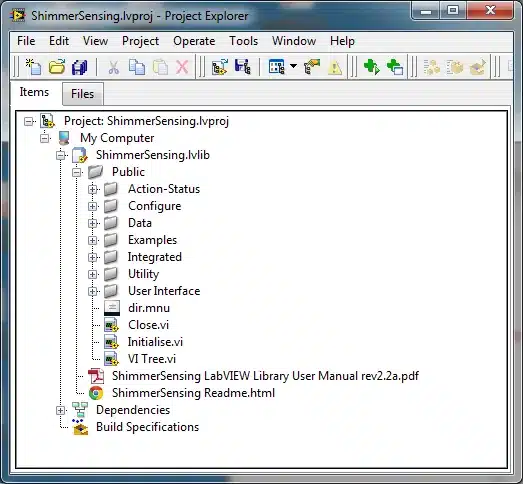This screenshot has height=484, width=523.
Task: Click the Cut scissors icon
Action: [x=113, y=67]
